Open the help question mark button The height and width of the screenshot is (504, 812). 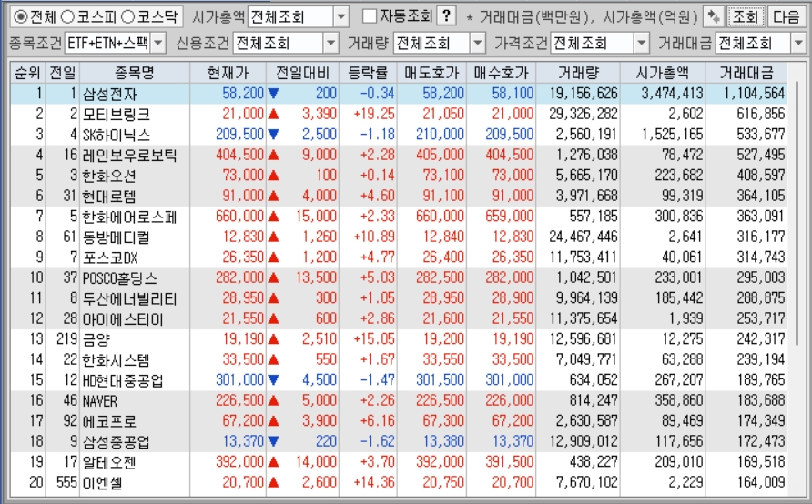[x=446, y=16]
